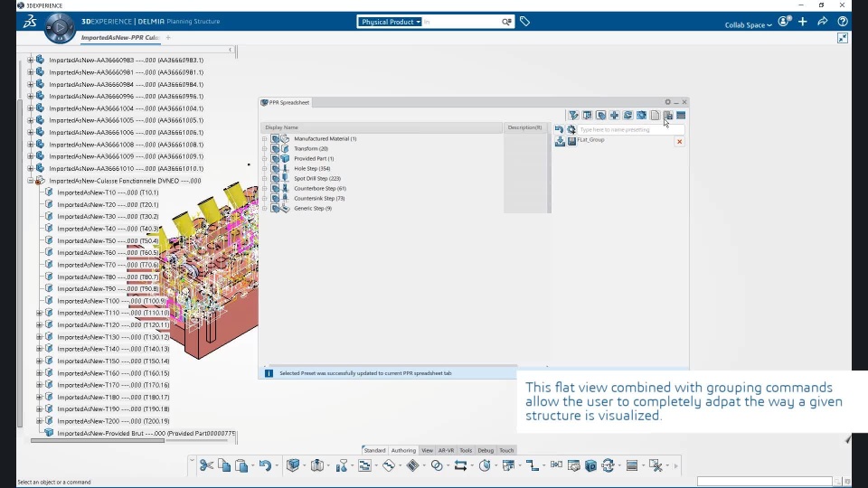This screenshot has width=868, height=488.
Task: Open the compass play button top left
Action: [x=60, y=27]
